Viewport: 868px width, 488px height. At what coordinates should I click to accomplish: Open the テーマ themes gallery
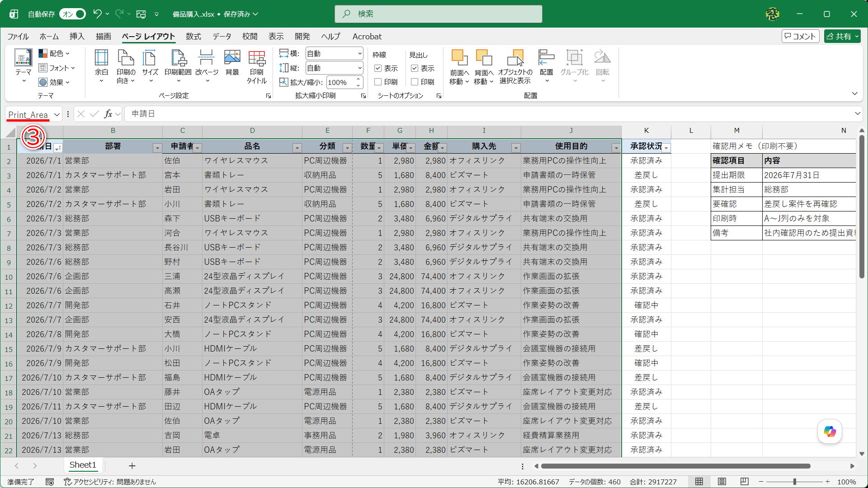click(x=23, y=67)
